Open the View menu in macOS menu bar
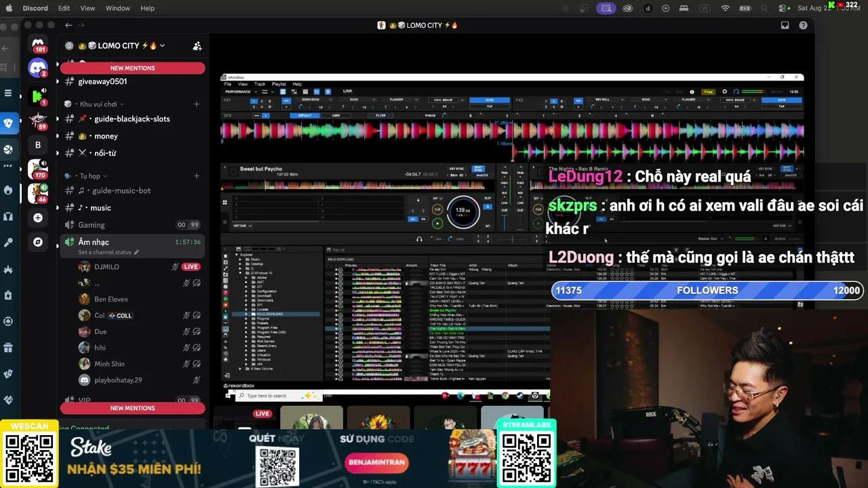 click(x=87, y=8)
